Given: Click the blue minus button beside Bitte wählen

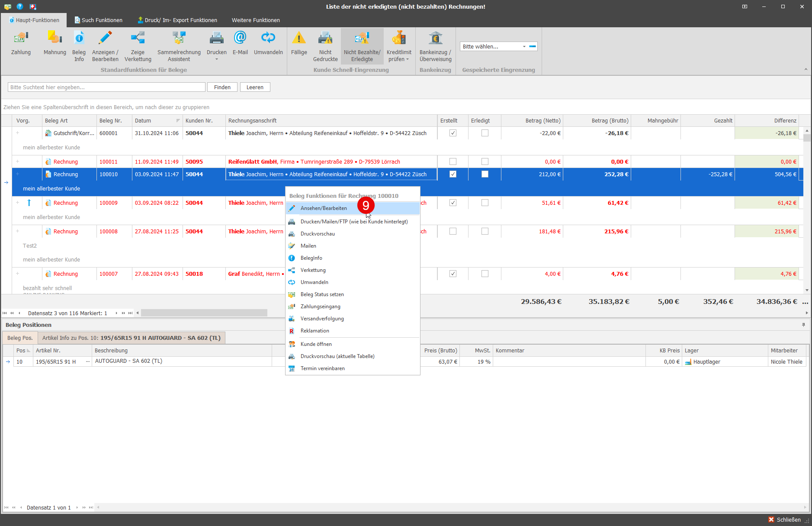Looking at the screenshot, I should [x=533, y=46].
